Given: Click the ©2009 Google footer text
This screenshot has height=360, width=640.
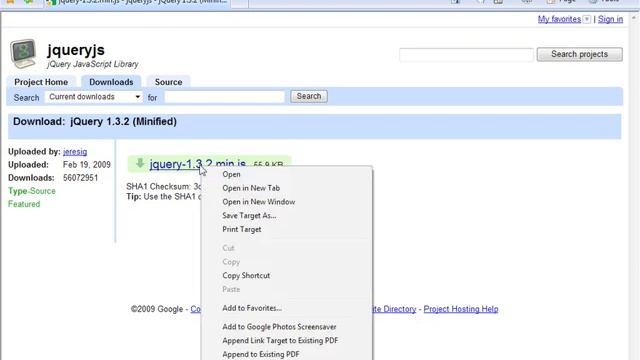Looking at the screenshot, I should (157, 309).
